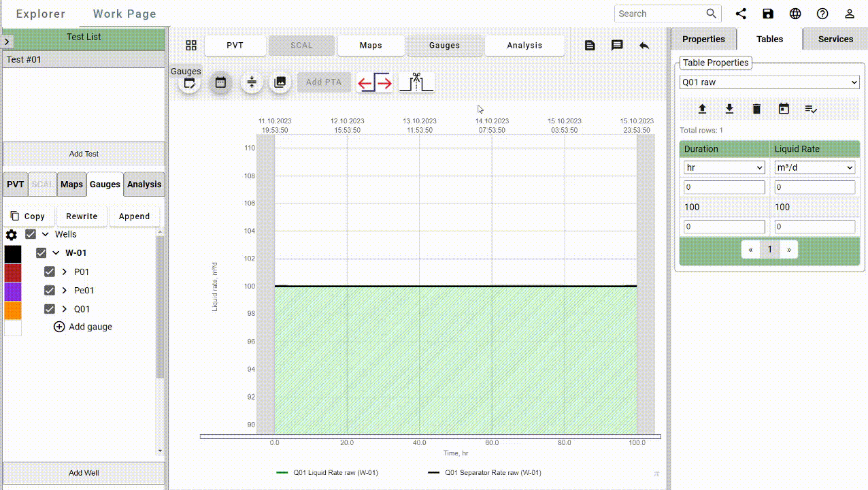Go to previous table page arrow
The image size is (868, 490).
pyautogui.click(x=750, y=250)
